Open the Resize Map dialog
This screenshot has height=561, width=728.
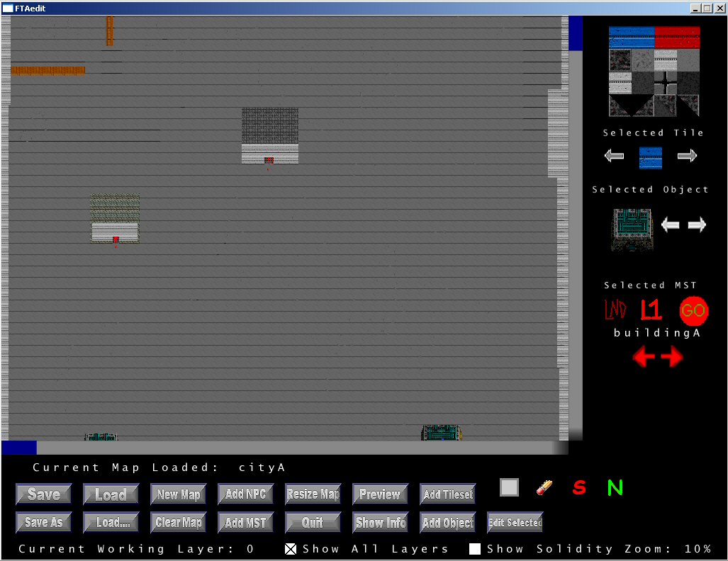[313, 494]
